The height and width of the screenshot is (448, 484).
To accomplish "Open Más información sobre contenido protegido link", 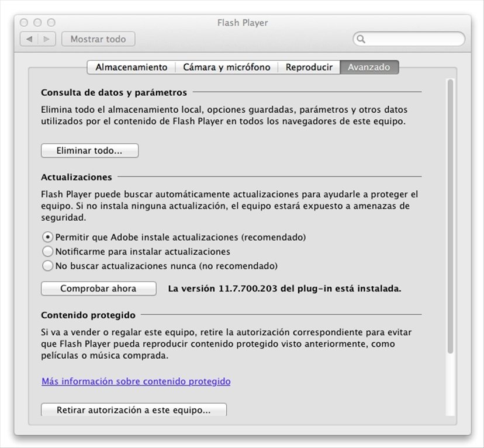I will [136, 381].
